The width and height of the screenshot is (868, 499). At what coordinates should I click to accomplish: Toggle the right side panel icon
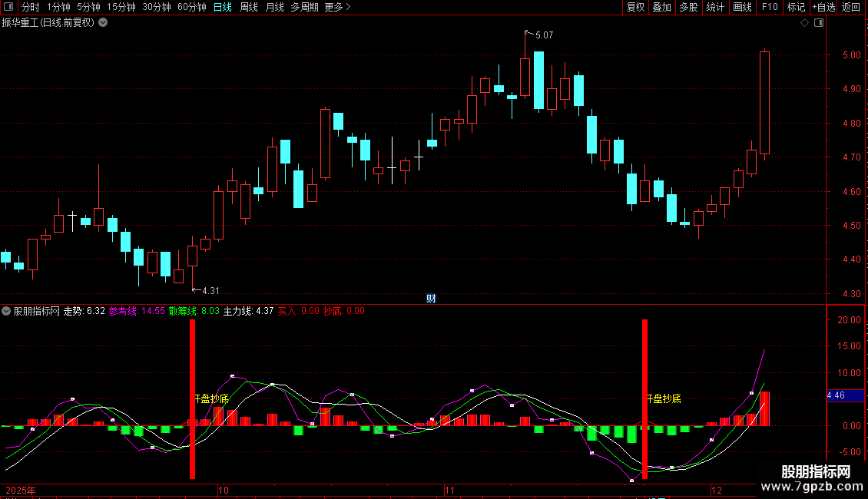click(x=819, y=23)
